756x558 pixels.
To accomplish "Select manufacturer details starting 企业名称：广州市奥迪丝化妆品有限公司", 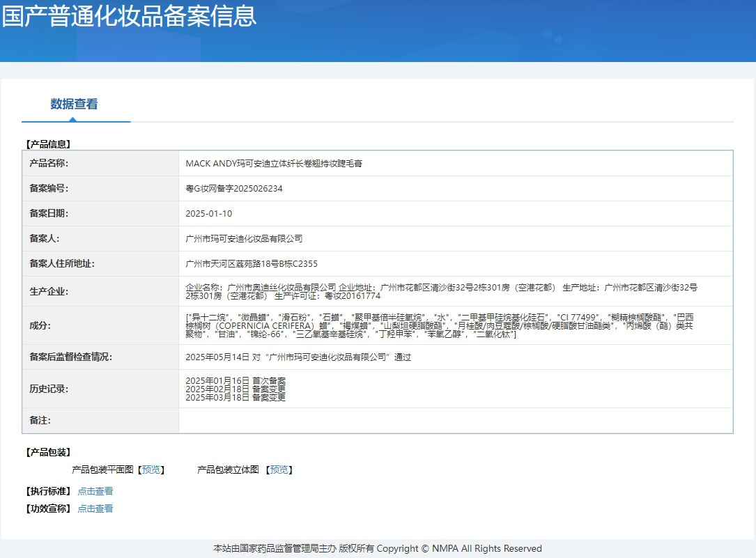I will coord(441,291).
